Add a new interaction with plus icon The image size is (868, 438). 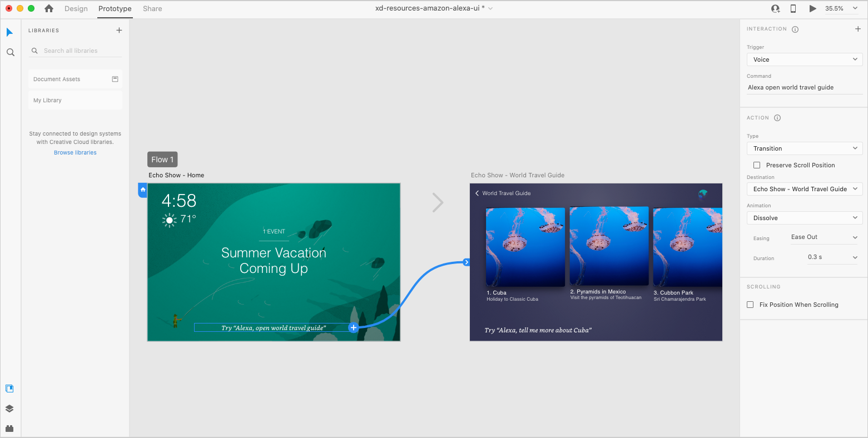[x=857, y=29]
